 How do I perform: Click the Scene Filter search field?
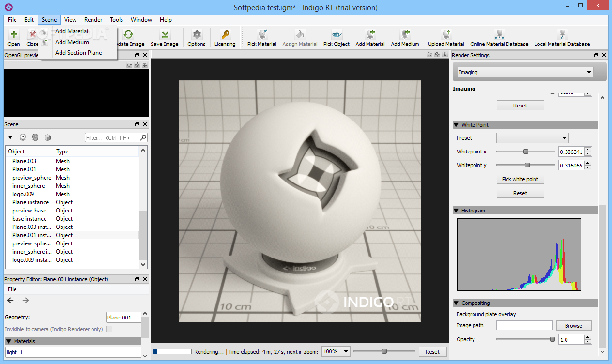coord(116,138)
